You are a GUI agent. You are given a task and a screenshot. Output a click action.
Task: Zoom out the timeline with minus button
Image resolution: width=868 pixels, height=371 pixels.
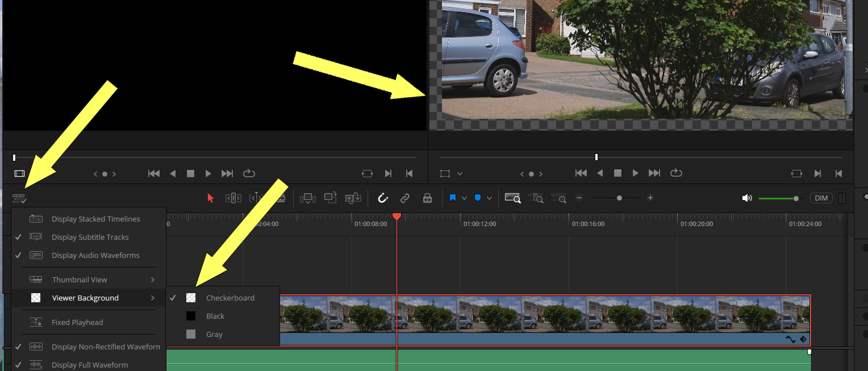(x=579, y=198)
